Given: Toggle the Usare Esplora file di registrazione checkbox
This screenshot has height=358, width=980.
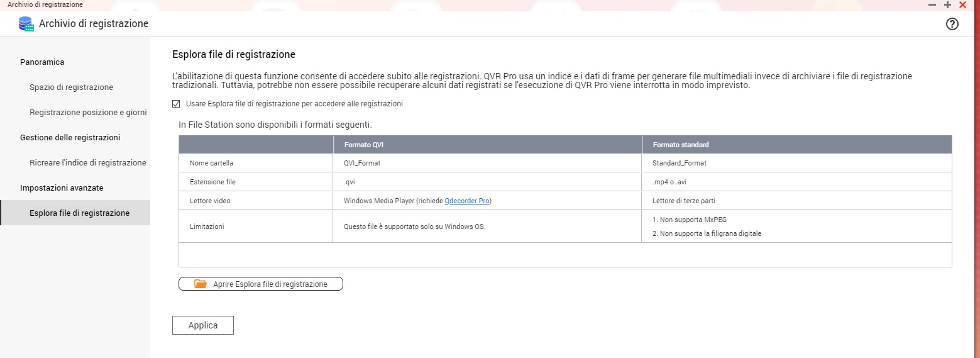Looking at the screenshot, I should [176, 104].
